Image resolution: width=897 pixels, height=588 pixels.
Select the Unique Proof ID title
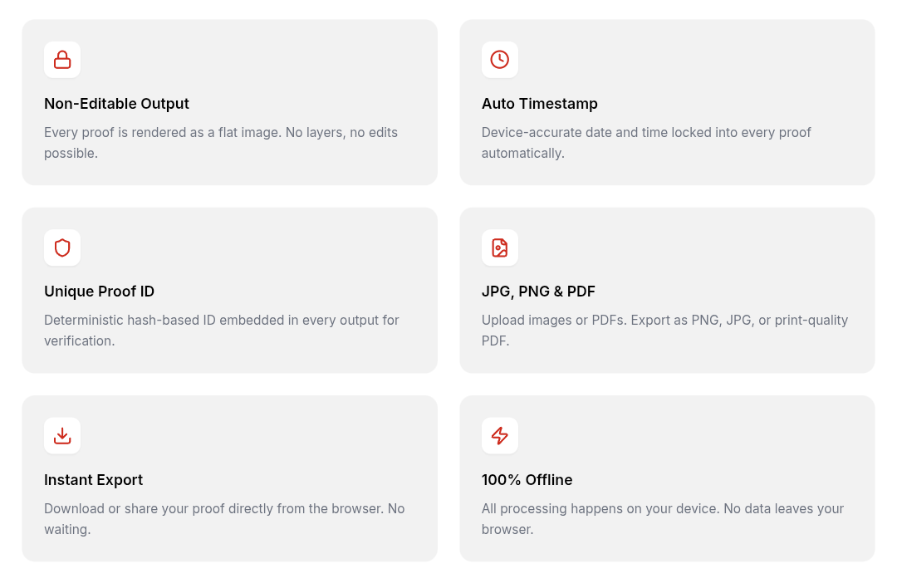click(99, 292)
